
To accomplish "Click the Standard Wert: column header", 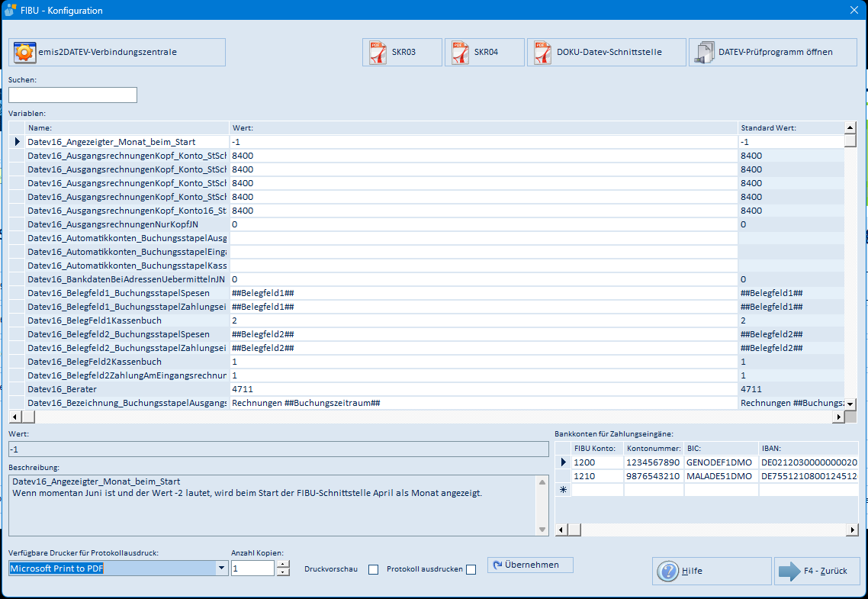I will pos(791,128).
